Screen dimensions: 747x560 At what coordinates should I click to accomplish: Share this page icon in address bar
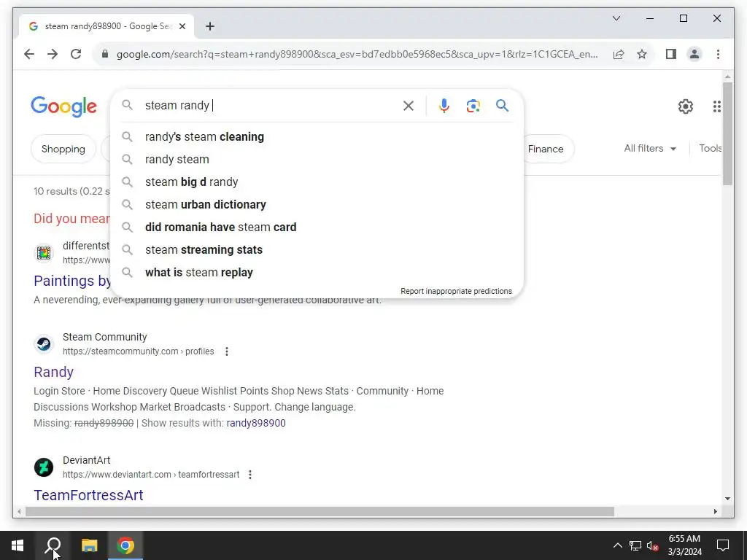pyautogui.click(x=619, y=54)
